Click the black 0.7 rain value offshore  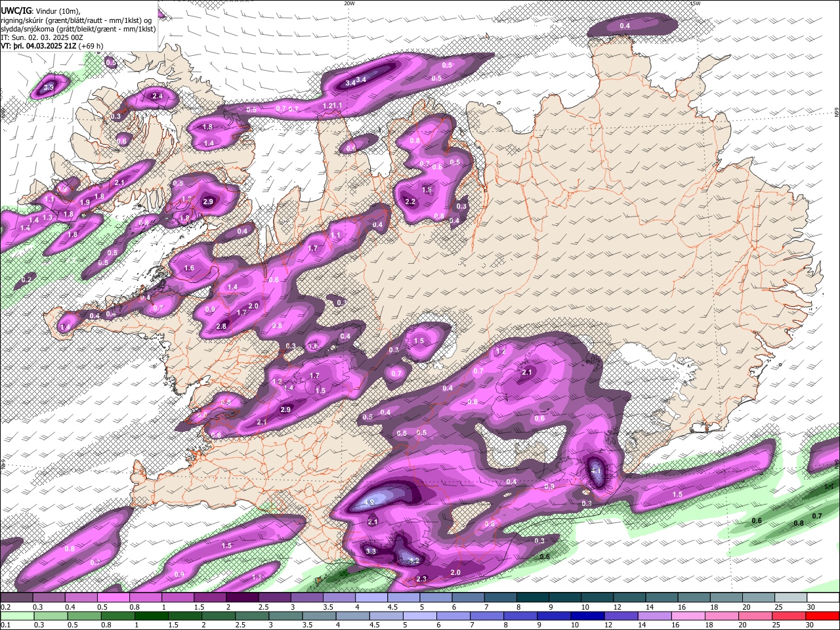coord(816,516)
